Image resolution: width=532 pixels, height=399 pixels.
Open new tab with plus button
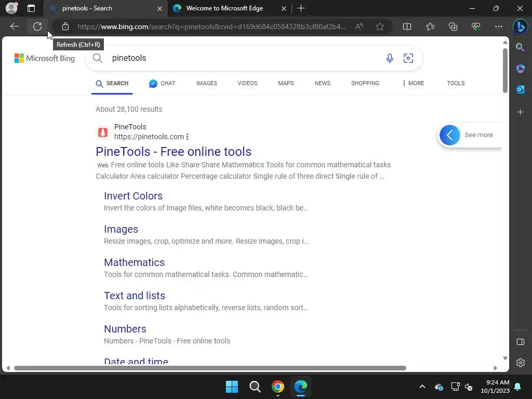[301, 8]
